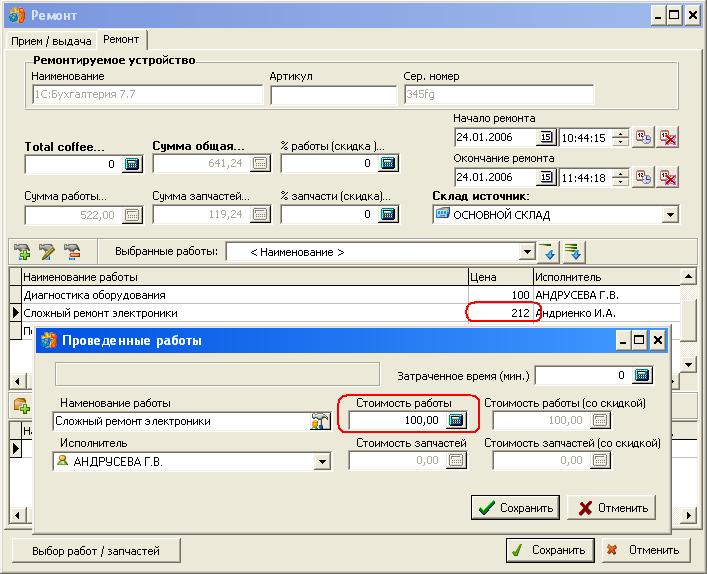Open Исполнитель dropdown in Проведенные работы
This screenshot has width=707, height=574.
pos(322,462)
